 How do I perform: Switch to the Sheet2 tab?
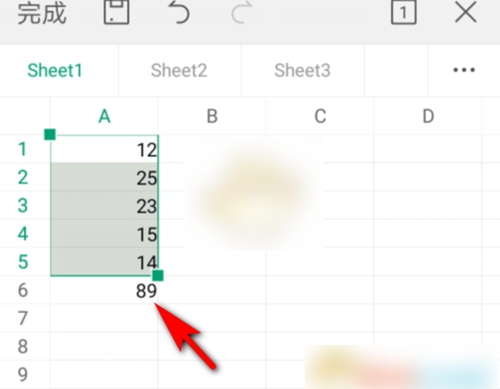[179, 70]
